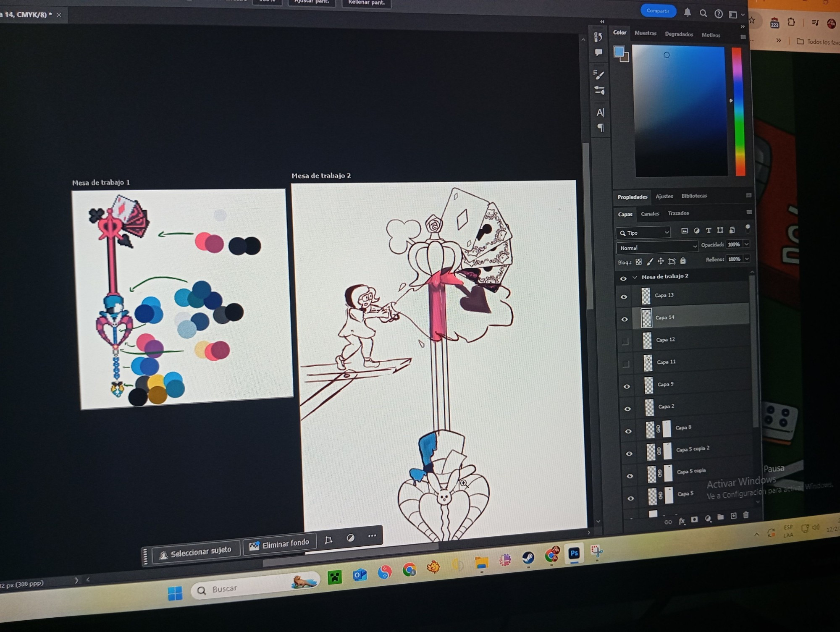Switch to the Ajustes tab
The image size is (840, 632).
coord(664,196)
